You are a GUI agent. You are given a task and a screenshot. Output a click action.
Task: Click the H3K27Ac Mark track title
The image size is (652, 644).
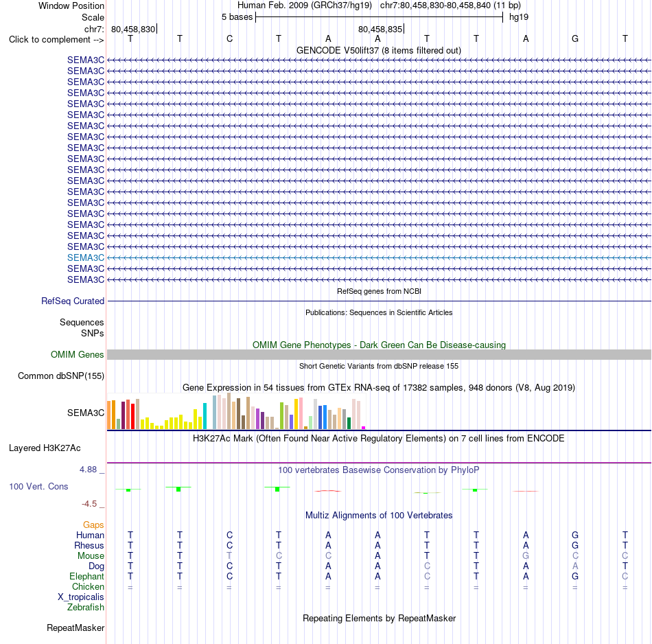(x=379, y=439)
